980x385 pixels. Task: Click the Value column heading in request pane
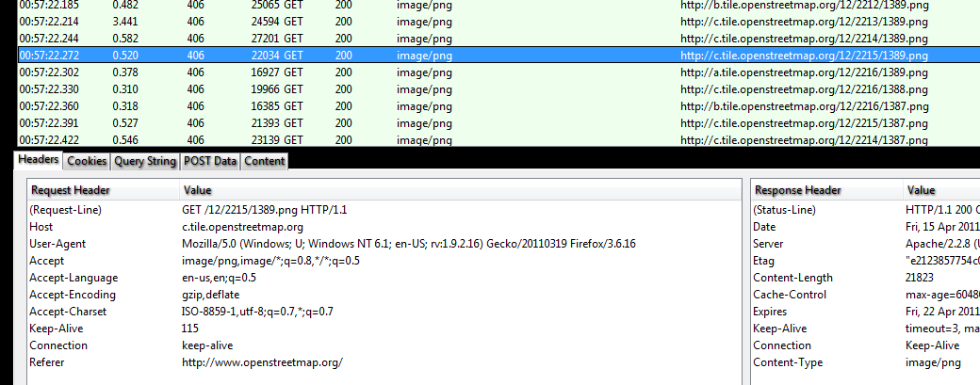[198, 190]
